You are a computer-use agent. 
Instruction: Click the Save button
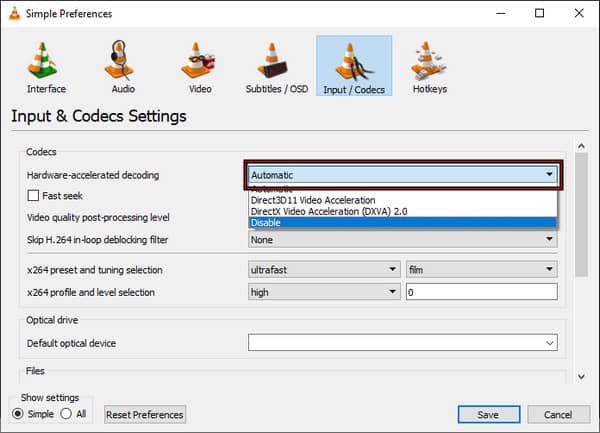pyautogui.click(x=489, y=415)
